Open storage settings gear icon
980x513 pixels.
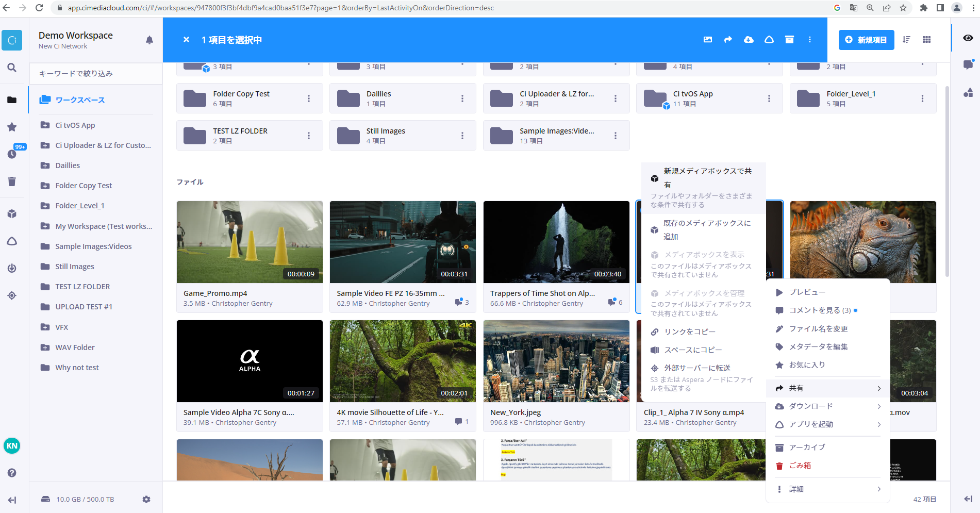click(146, 499)
